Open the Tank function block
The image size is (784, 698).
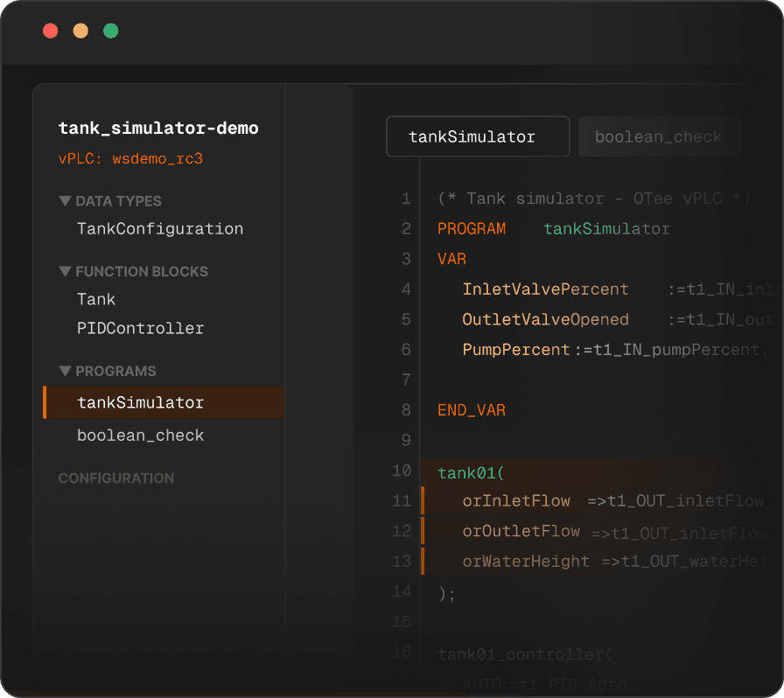coord(96,299)
